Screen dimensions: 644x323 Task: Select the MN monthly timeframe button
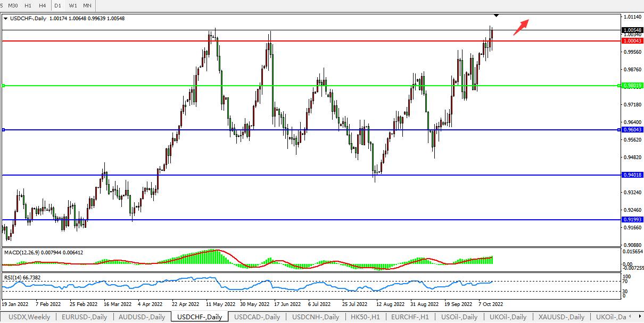coord(87,5)
